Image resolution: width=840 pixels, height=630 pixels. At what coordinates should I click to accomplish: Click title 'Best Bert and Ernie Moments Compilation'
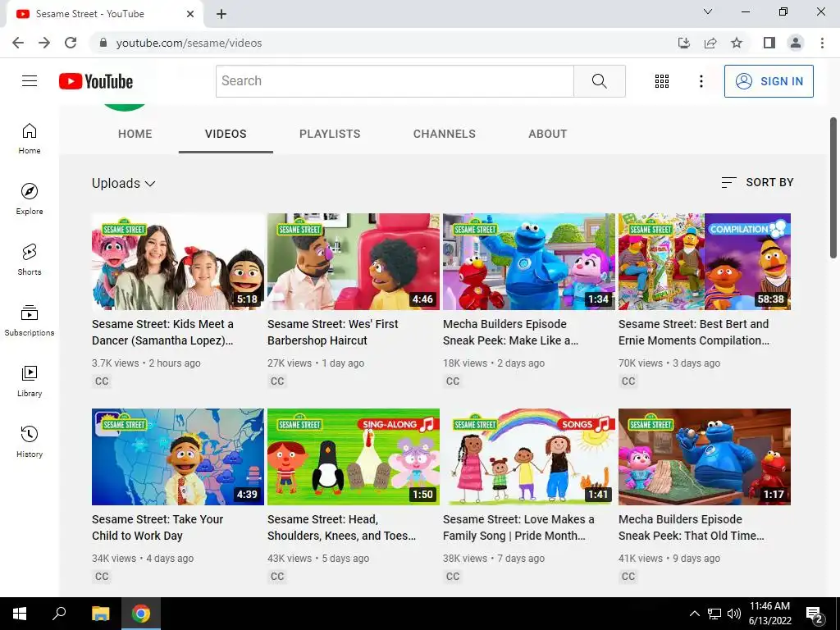[695, 332]
